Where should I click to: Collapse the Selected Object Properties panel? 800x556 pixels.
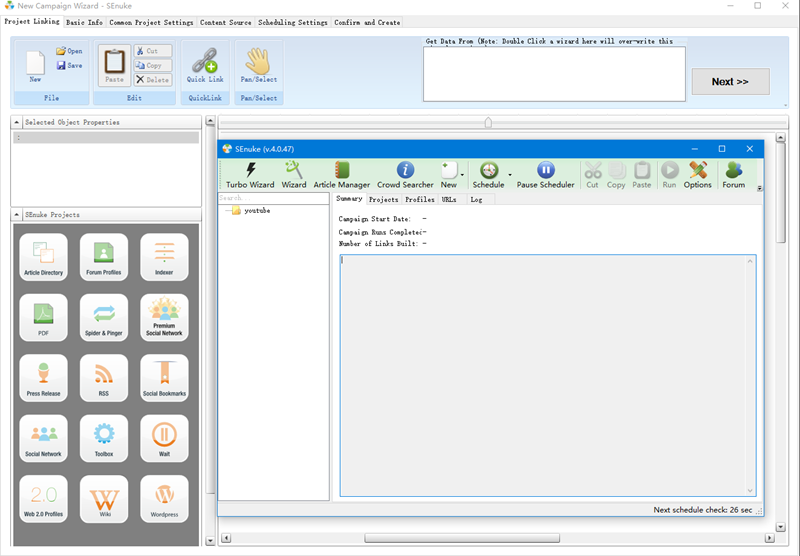coord(16,122)
